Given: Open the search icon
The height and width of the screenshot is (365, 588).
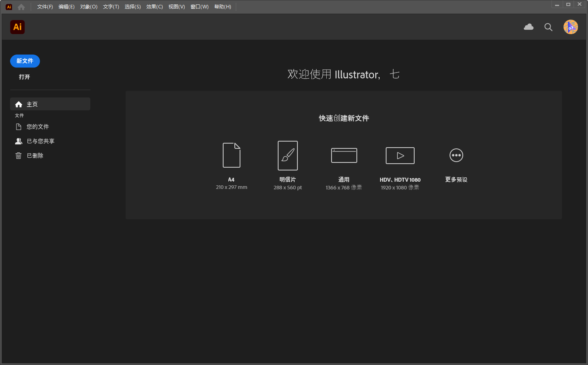Looking at the screenshot, I should click(548, 27).
